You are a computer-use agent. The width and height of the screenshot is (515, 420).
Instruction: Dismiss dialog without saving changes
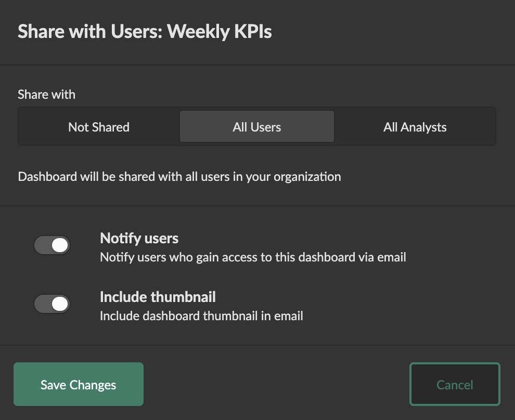[x=455, y=385]
